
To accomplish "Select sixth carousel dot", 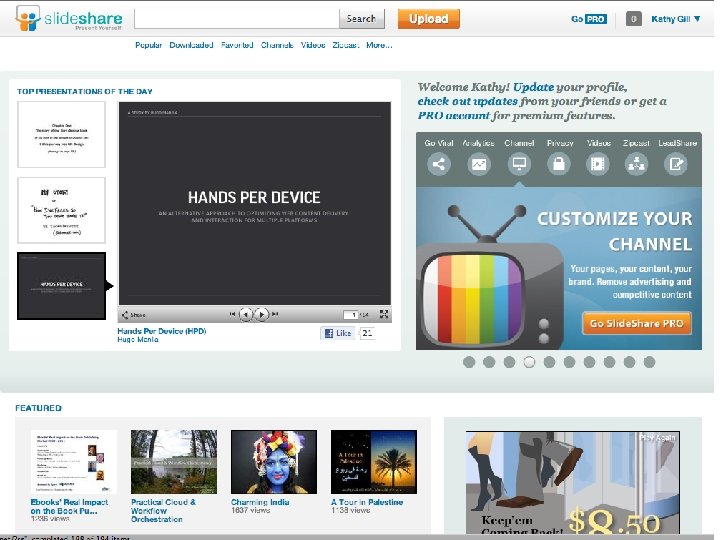I will point(569,362).
